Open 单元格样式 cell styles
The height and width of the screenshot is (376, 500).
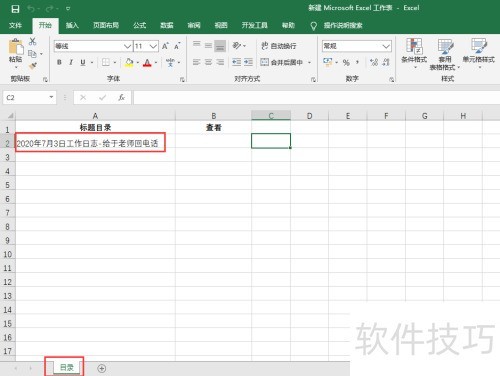click(x=479, y=53)
